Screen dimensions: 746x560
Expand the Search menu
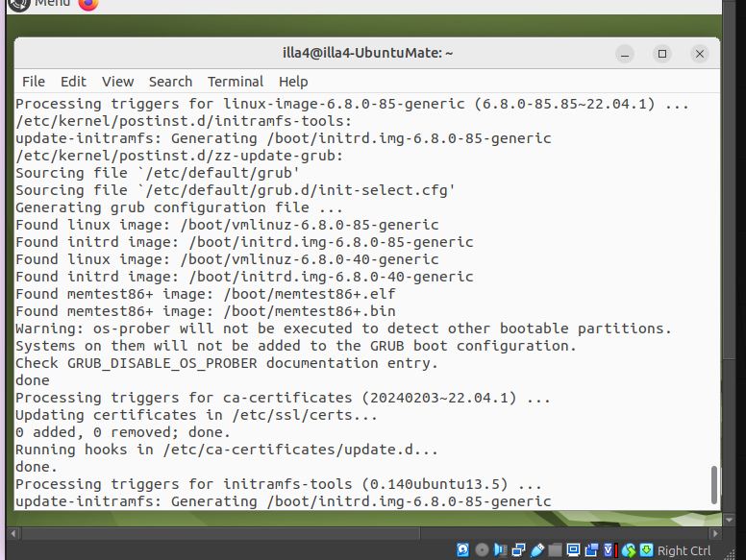pos(170,82)
